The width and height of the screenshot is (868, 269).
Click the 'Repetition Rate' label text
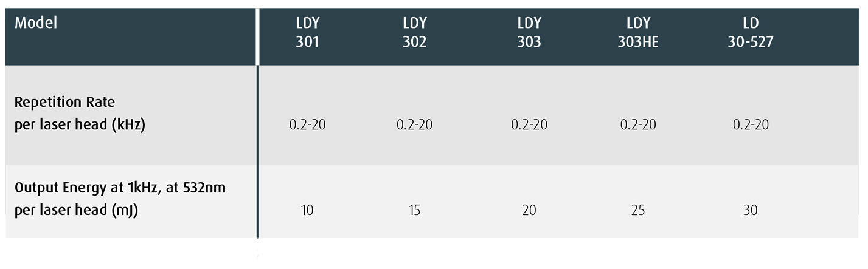[x=64, y=101]
